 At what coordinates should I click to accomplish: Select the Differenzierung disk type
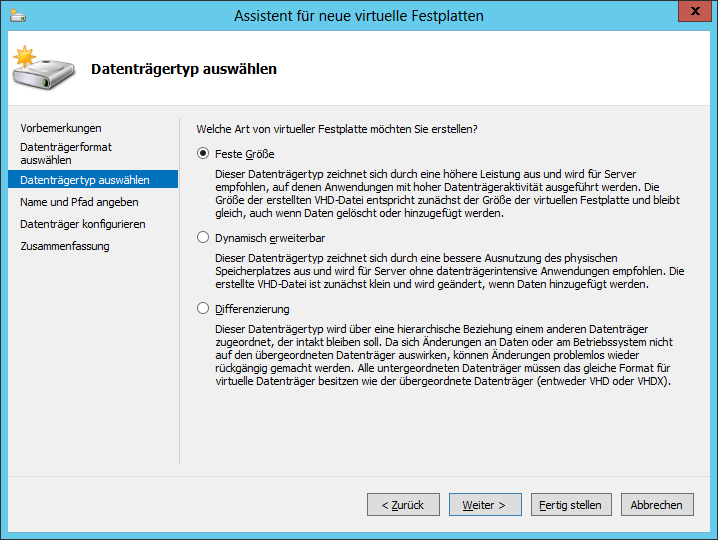(x=204, y=309)
